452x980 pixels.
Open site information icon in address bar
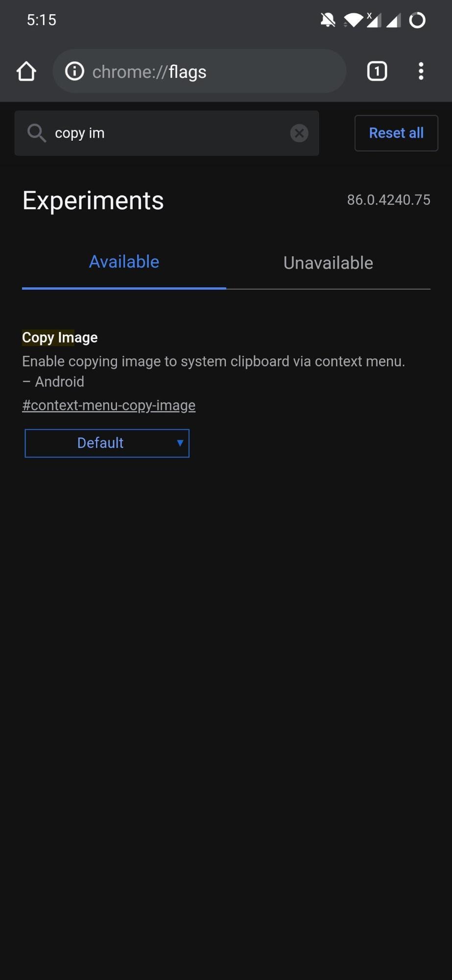tap(74, 72)
